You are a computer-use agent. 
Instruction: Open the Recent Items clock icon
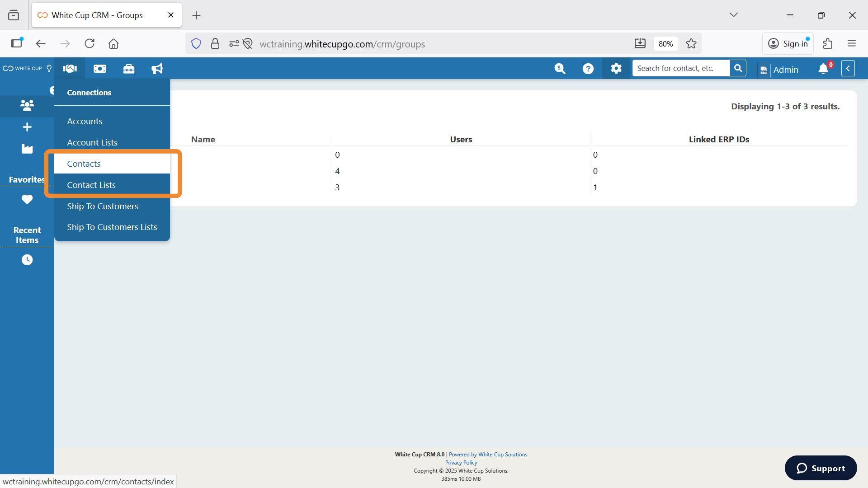(27, 260)
